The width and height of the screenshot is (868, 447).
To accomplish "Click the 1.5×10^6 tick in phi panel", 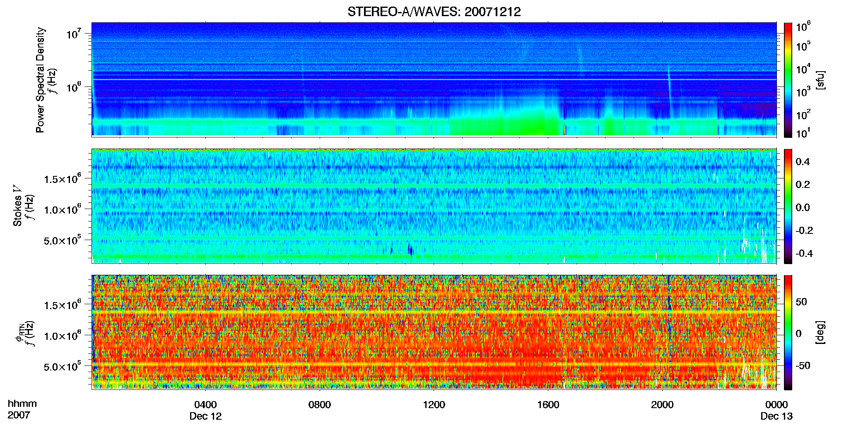I will [63, 305].
